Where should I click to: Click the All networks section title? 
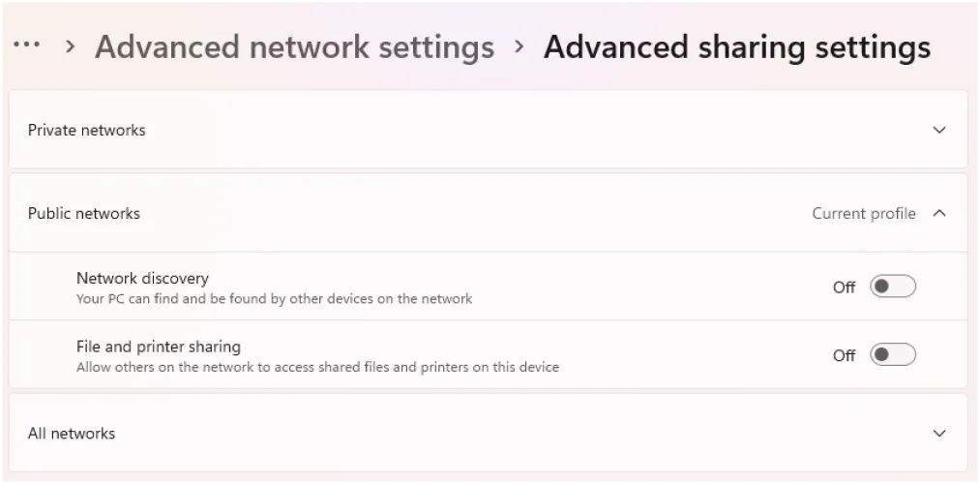point(71,434)
